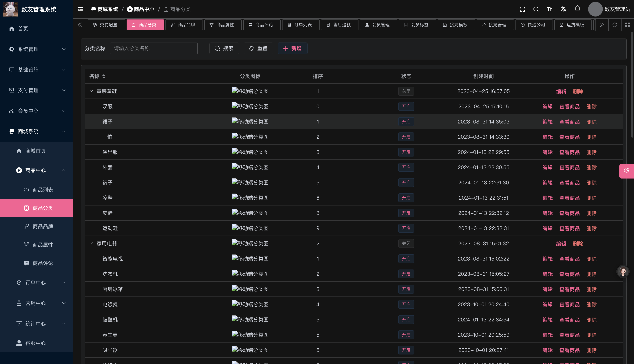
Task: Collapse 商品中心 submenu
Action: (x=37, y=170)
